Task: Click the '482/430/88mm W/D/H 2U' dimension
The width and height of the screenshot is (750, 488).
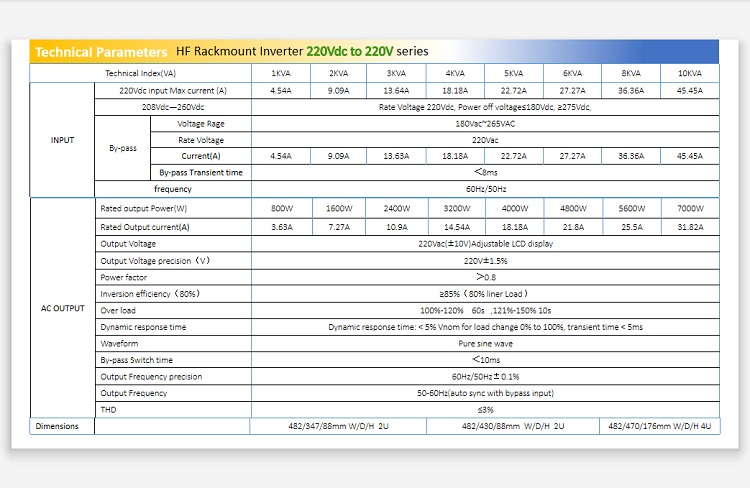Action: 513,426
